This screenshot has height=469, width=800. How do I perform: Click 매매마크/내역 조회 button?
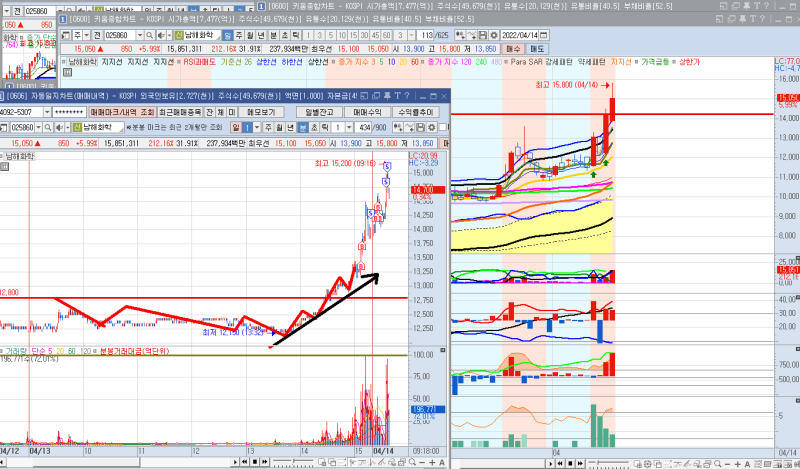coord(121,112)
